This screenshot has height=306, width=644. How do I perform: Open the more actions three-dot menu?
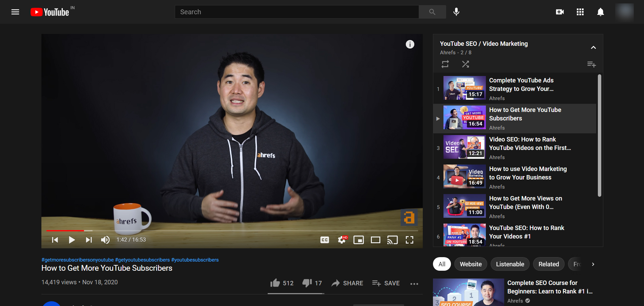(x=414, y=284)
